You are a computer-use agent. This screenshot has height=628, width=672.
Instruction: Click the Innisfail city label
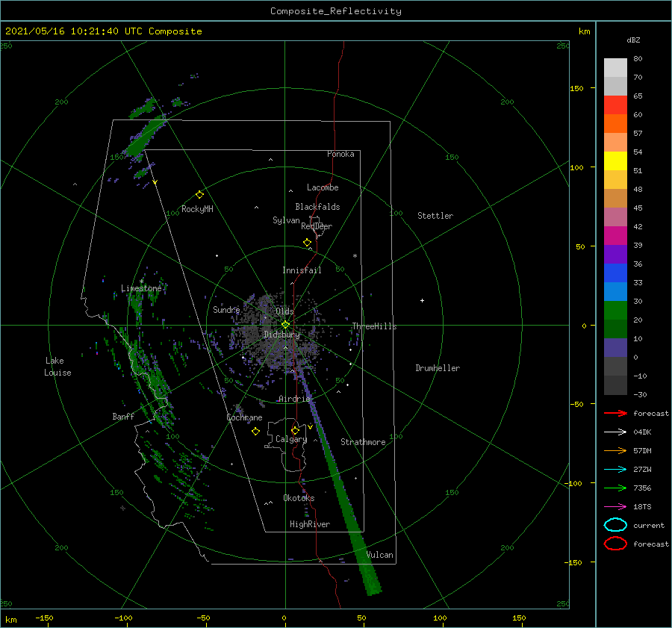pos(302,270)
